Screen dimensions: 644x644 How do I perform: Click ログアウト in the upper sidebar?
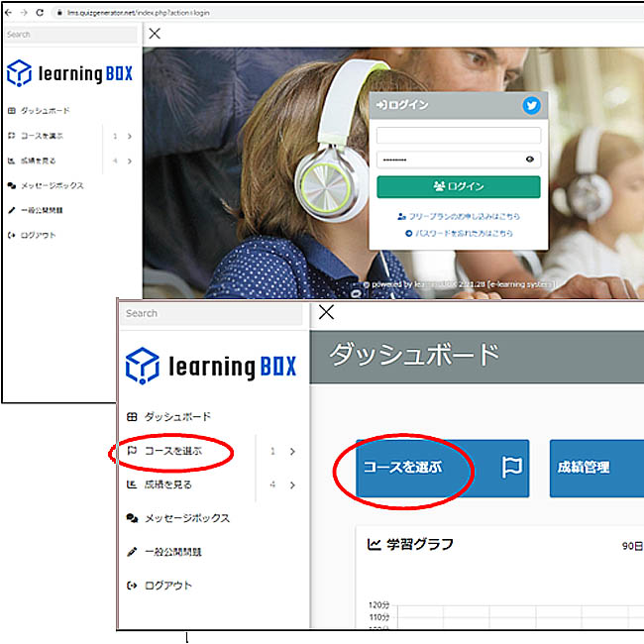[38, 236]
